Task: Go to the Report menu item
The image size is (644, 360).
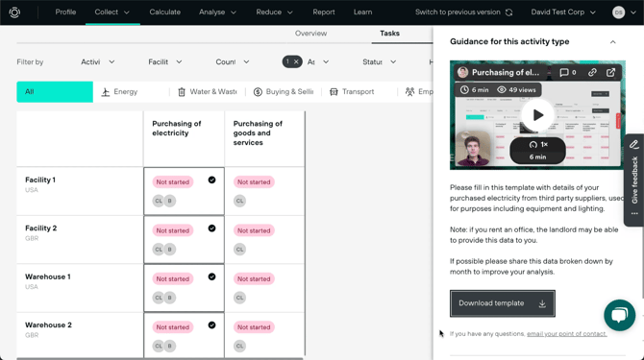Action: 324,12
